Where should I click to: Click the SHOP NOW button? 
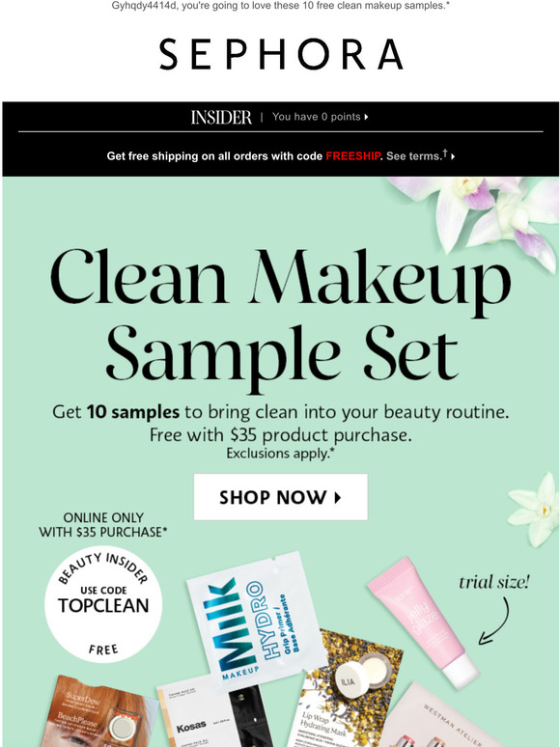(280, 497)
